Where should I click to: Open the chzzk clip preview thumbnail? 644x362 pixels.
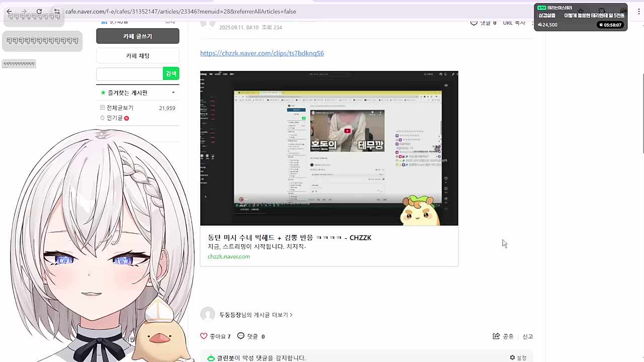(x=329, y=148)
